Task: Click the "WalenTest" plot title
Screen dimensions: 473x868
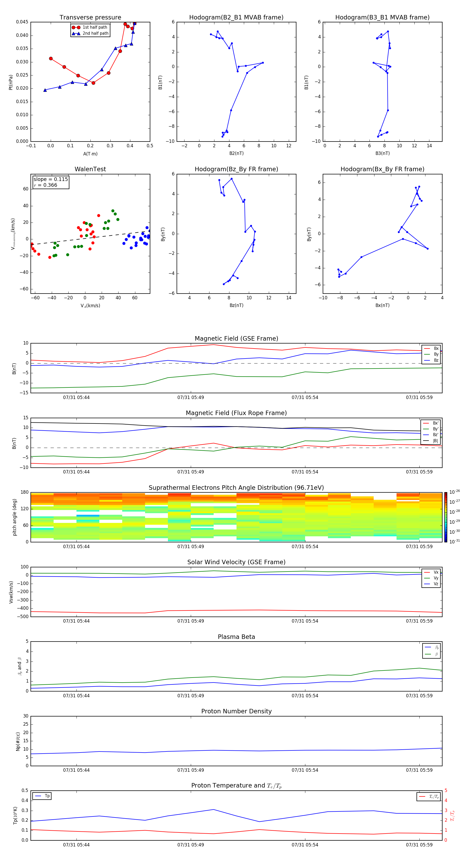Action: tap(90, 169)
